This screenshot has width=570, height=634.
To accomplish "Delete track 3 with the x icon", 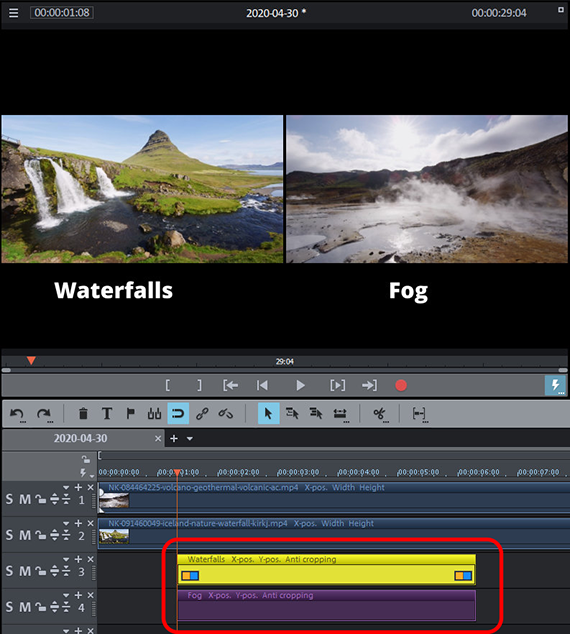I will [91, 559].
